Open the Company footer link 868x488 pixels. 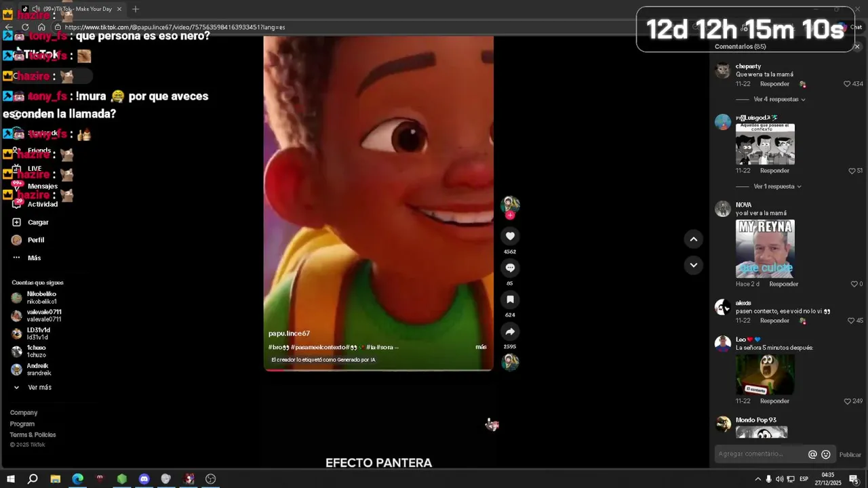coord(24,413)
